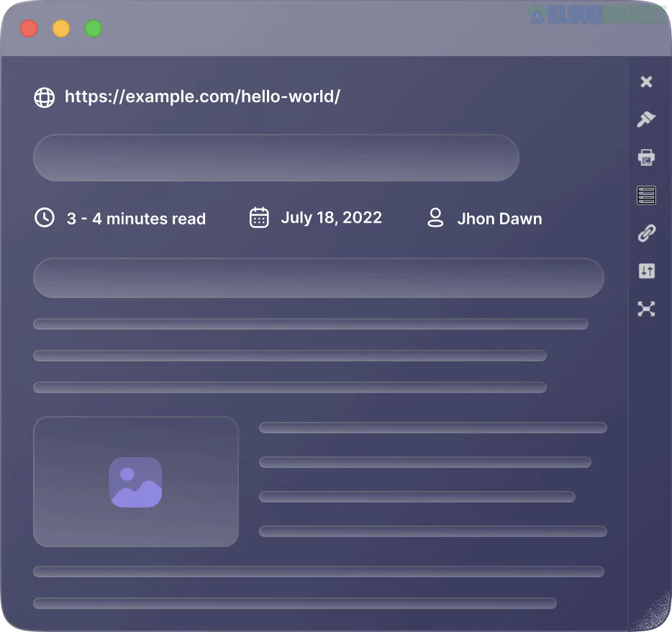672x632 pixels.
Task: Close the reader panel with the X
Action: pyautogui.click(x=646, y=81)
